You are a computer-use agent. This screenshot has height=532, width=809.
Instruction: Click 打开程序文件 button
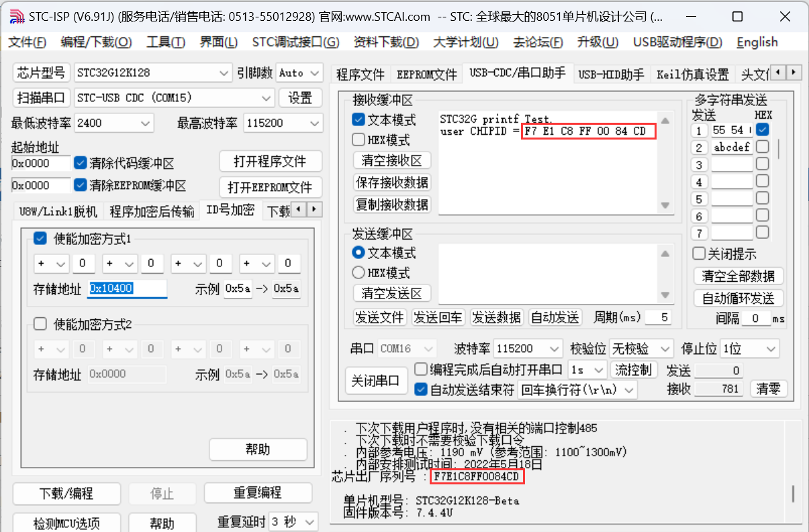pos(271,162)
